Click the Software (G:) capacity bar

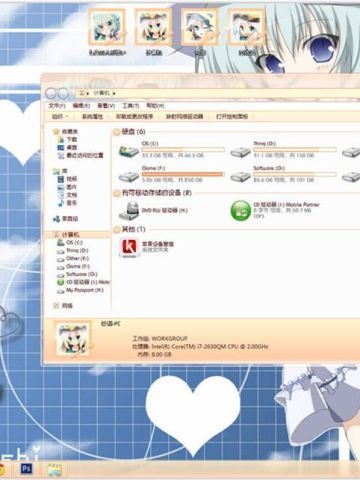295,174
